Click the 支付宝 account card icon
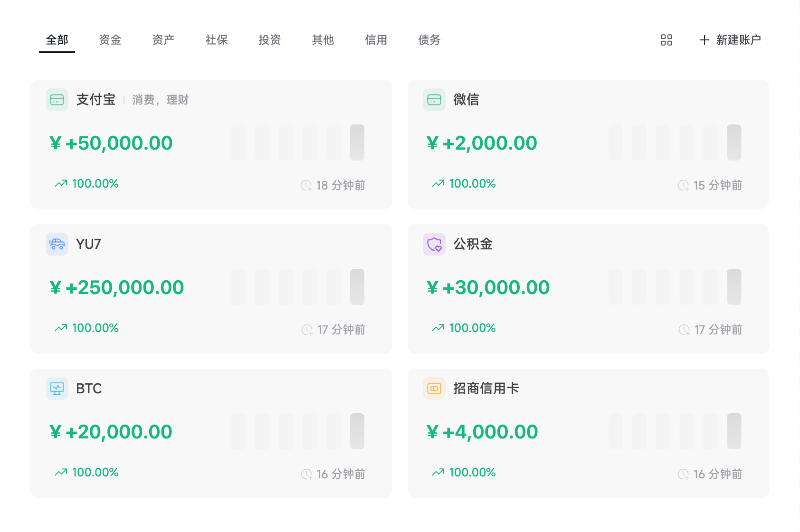 57,100
